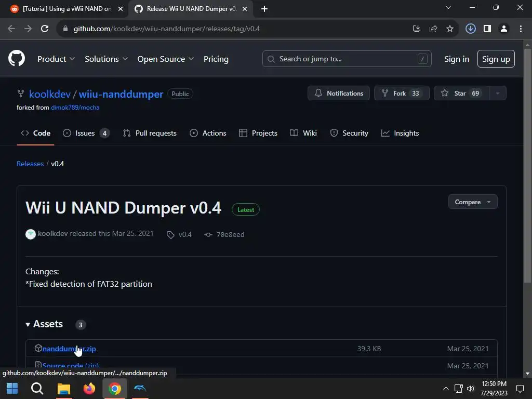The width and height of the screenshot is (532, 399).
Task: Open the Projects tab
Action: click(258, 133)
